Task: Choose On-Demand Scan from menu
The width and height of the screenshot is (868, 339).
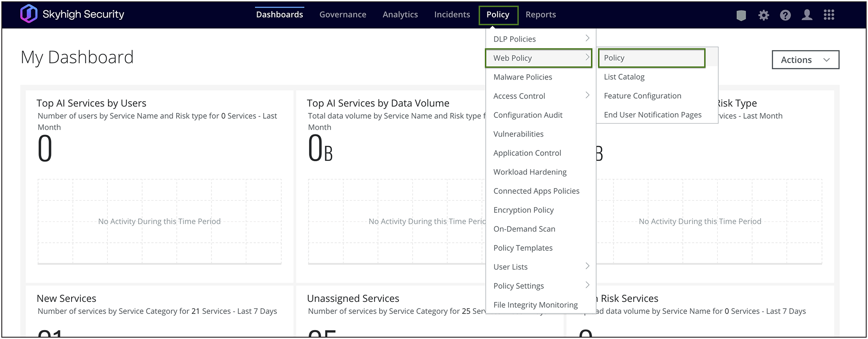Action: coord(541,229)
